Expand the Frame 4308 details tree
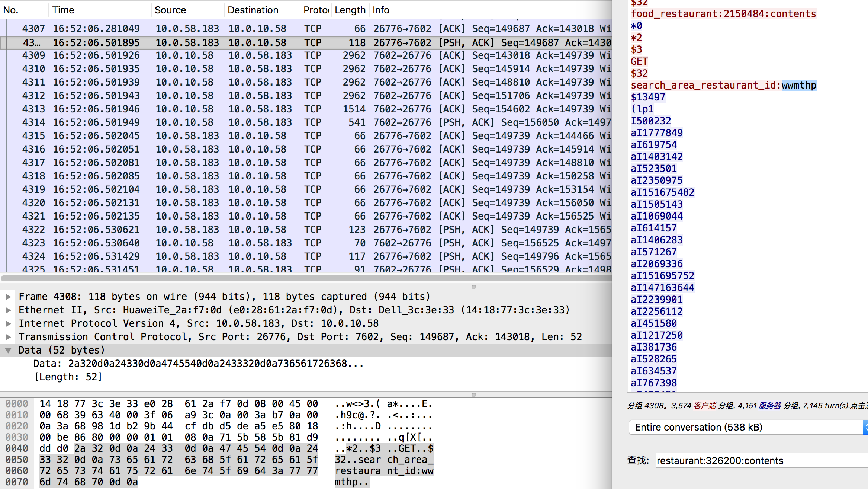 pos(8,297)
